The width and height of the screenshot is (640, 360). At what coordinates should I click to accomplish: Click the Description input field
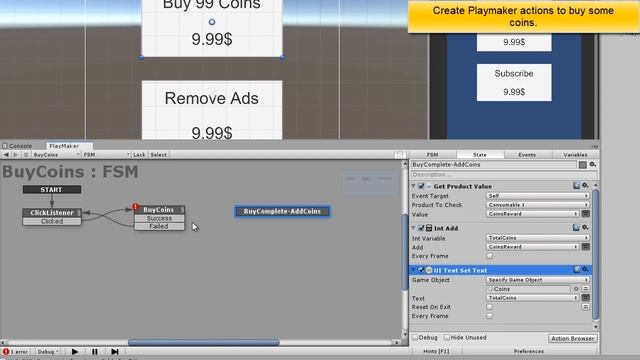point(504,175)
